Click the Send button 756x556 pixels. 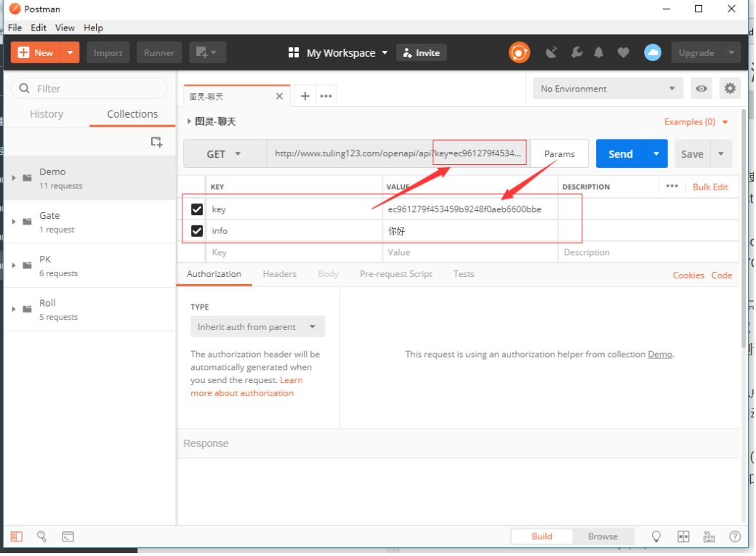tap(621, 154)
